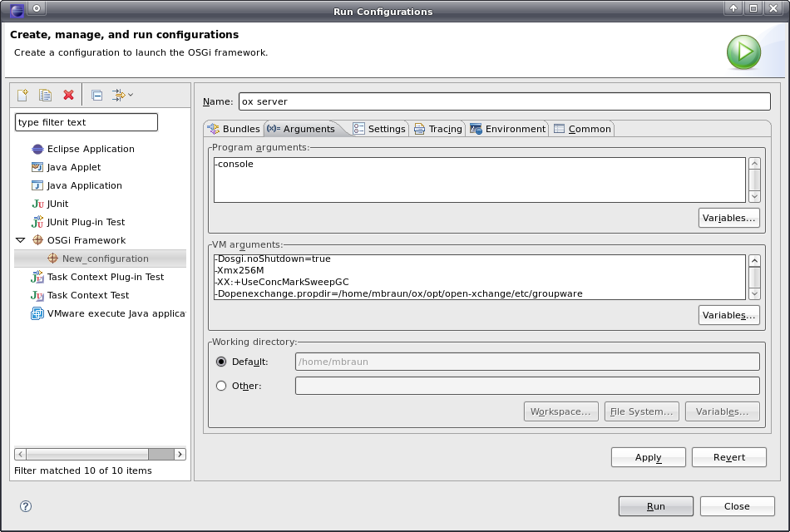Click the Duplicate configuration icon

tap(46, 96)
